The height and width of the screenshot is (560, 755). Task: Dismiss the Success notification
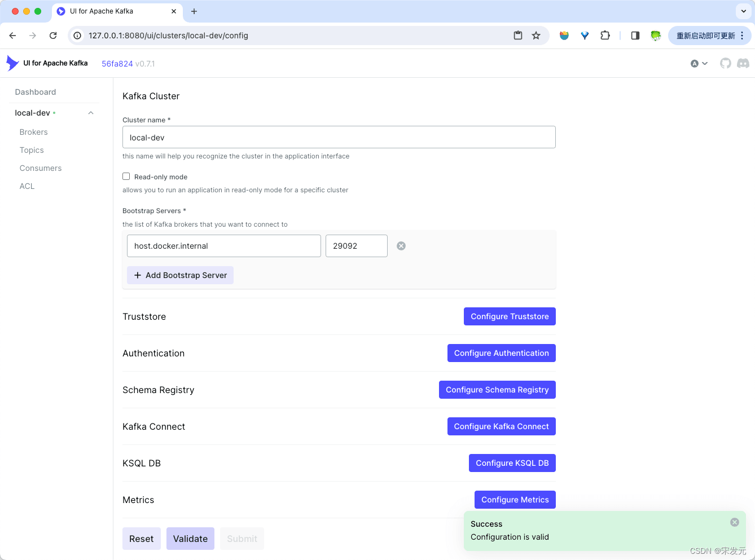[734, 522]
